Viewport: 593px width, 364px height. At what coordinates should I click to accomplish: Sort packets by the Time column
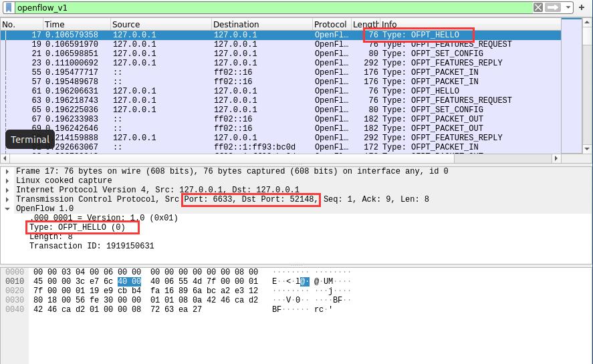click(77, 24)
